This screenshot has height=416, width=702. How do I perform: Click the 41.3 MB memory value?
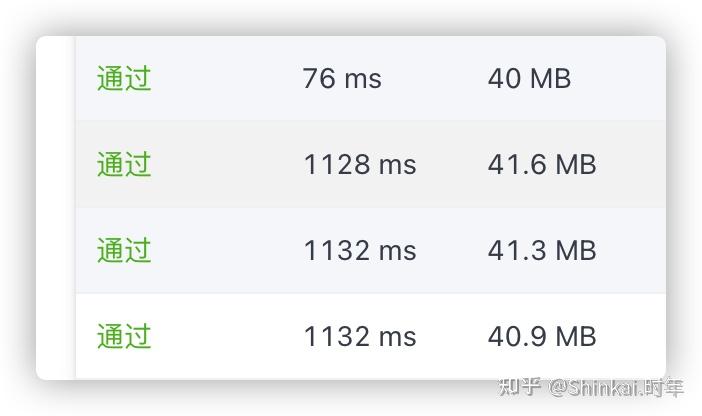pos(542,250)
